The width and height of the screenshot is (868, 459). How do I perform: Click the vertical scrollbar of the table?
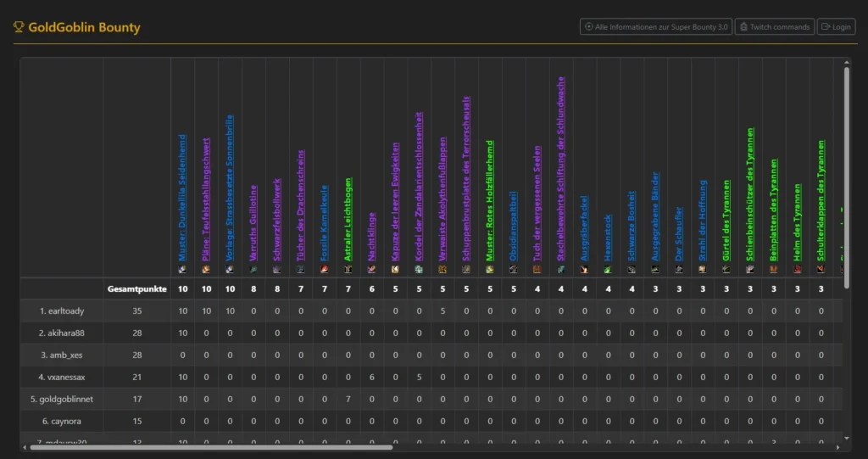(x=847, y=177)
